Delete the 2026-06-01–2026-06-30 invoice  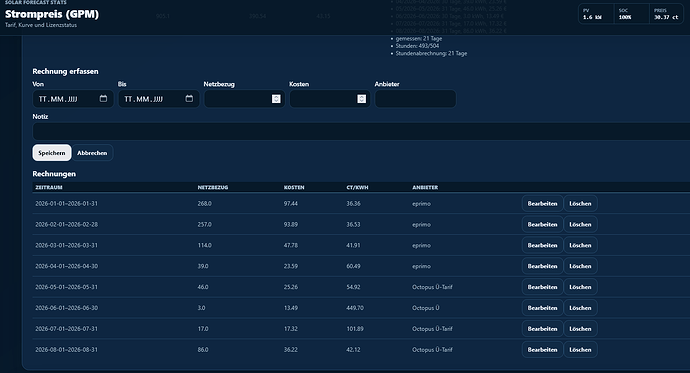tap(580, 308)
